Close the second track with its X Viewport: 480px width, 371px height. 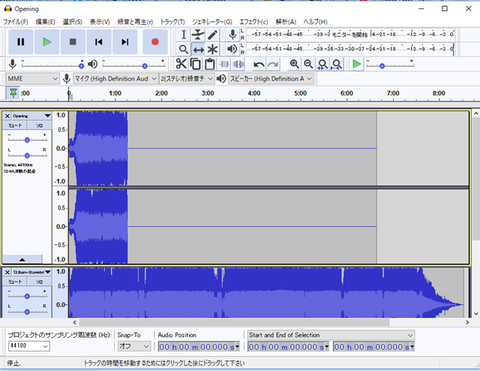coord(7,272)
